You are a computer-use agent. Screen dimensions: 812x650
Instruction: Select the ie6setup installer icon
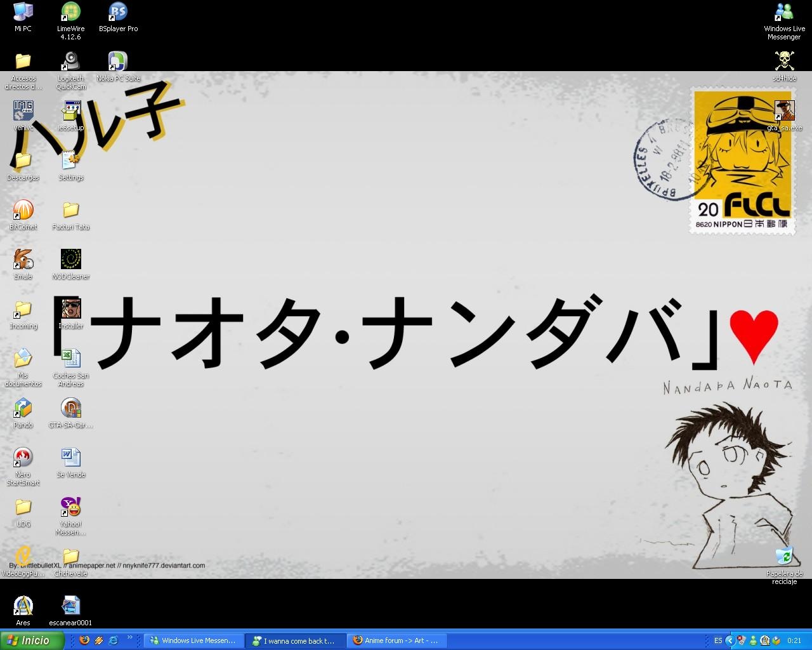click(x=70, y=116)
